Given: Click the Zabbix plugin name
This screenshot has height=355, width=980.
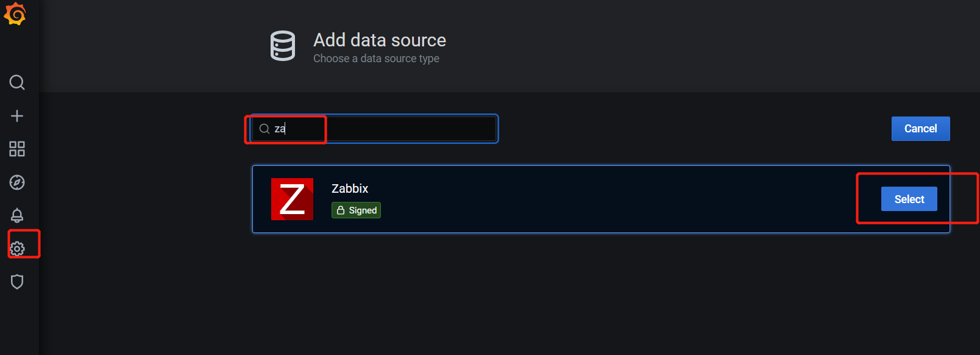Looking at the screenshot, I should 350,188.
